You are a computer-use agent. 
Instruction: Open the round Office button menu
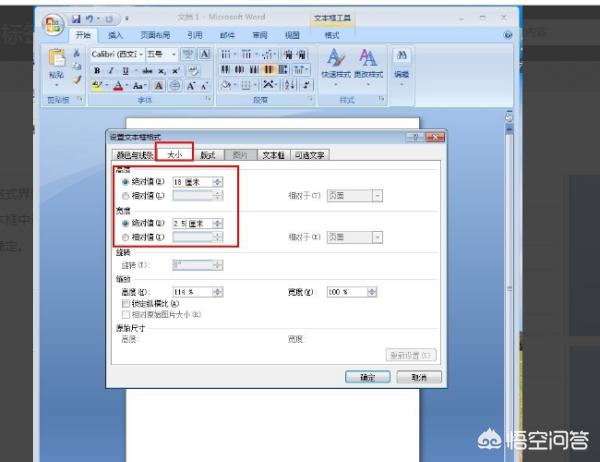(x=53, y=25)
